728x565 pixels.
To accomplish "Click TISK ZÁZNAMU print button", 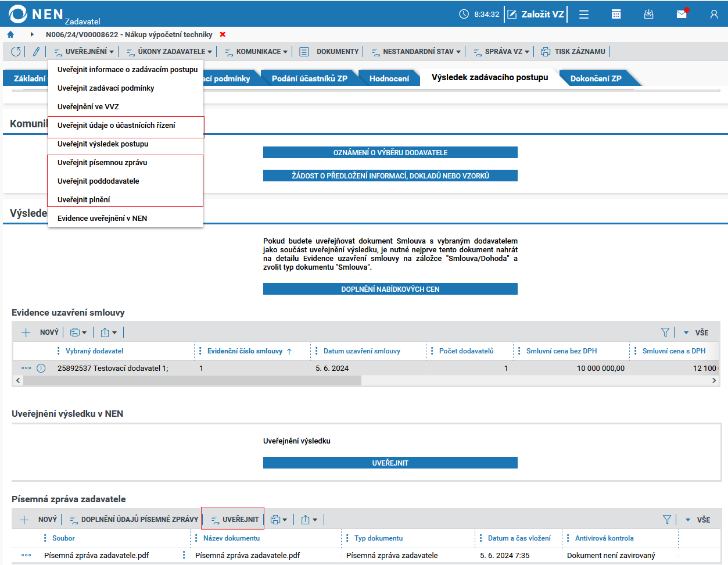I will (573, 52).
